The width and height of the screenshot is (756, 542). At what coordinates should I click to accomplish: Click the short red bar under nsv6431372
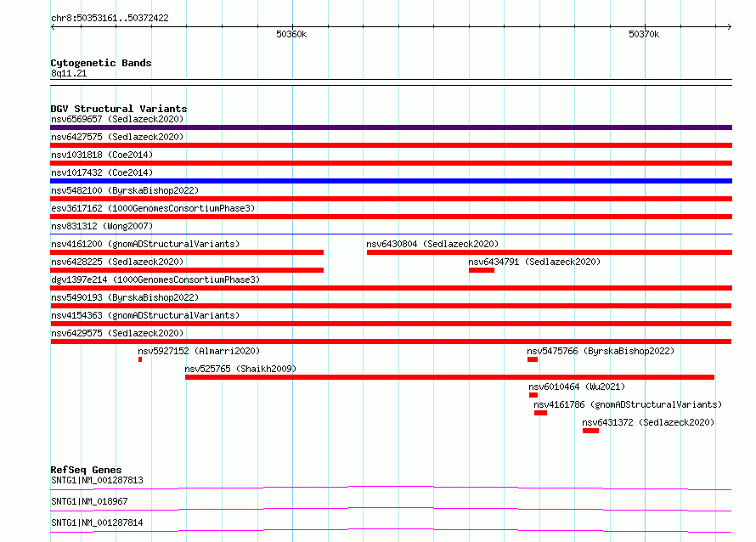[590, 431]
